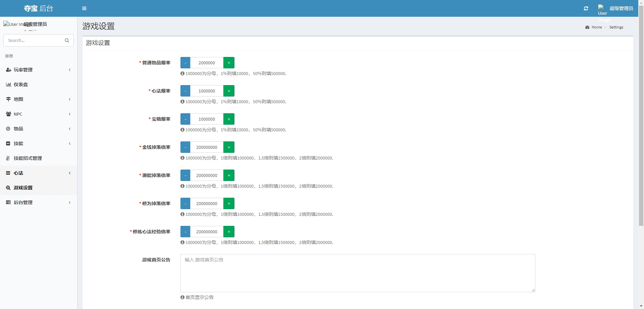Click the 心法爆率 value field
Viewport: 644px width, 309px height.
[207, 91]
